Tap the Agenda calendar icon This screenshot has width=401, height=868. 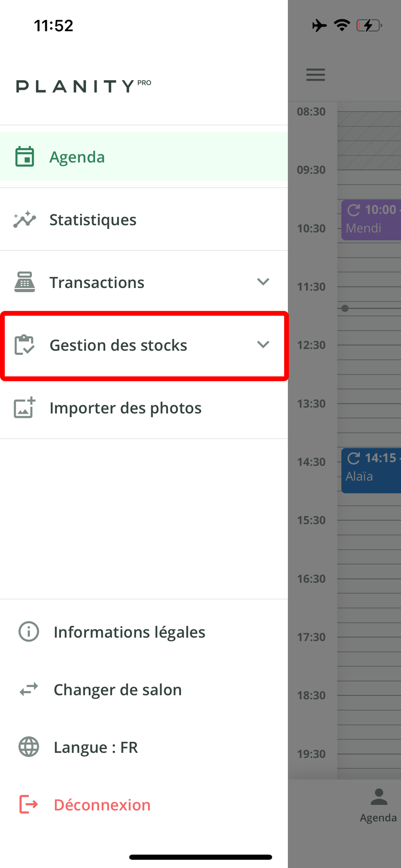pyautogui.click(x=25, y=157)
